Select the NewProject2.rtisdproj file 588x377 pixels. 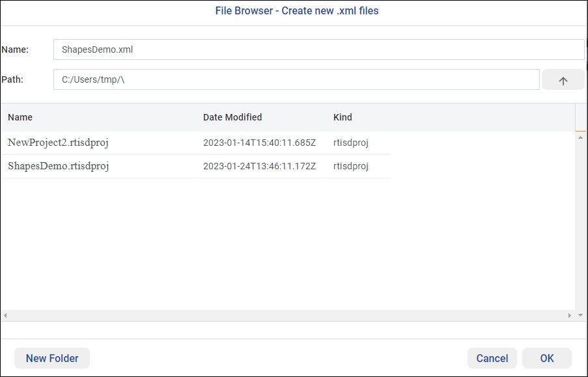58,142
